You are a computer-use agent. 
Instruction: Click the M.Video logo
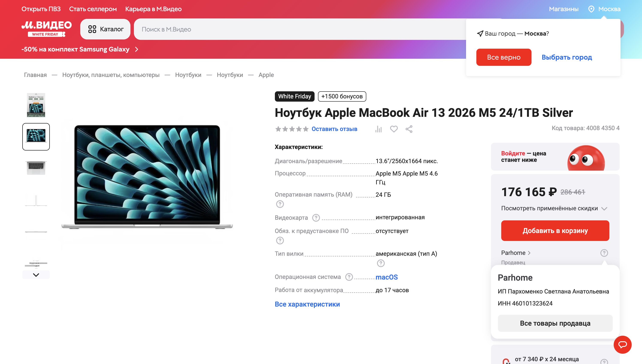(47, 29)
